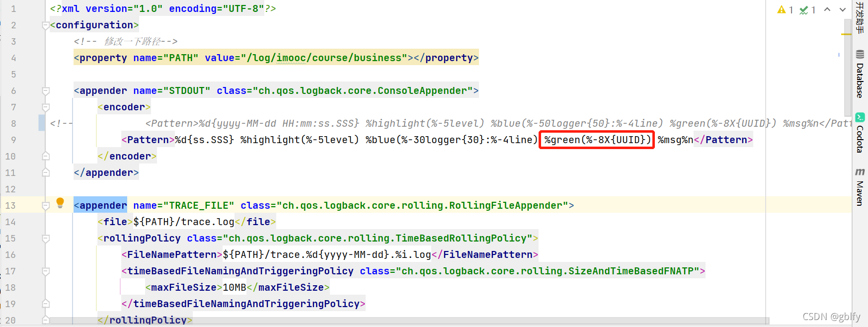Click the "/log/imooc/course/business" value
868x327 pixels.
pos(324,58)
